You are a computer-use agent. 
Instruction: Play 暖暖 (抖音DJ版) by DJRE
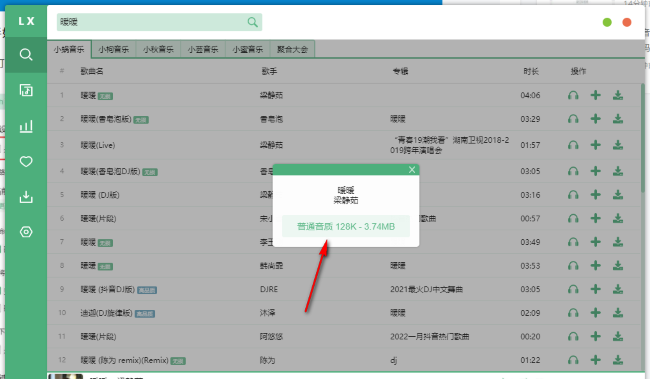pyautogui.click(x=573, y=289)
